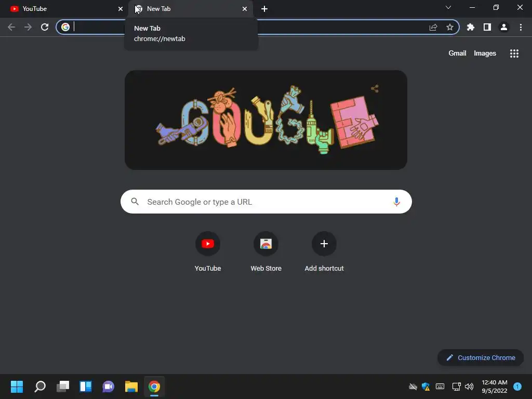The width and height of the screenshot is (532, 399).
Task: Open the Extensions puzzle icon
Action: coord(471,27)
